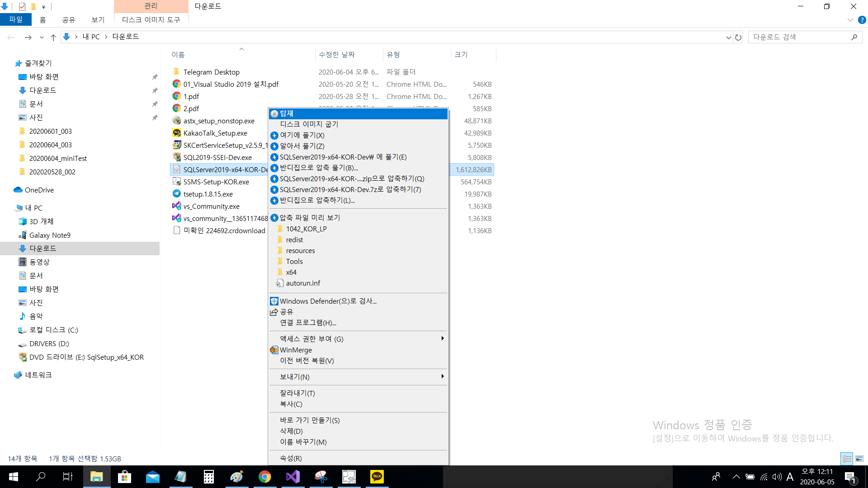
Task: Open the recent locations dropdown arrow
Action: tap(42, 38)
